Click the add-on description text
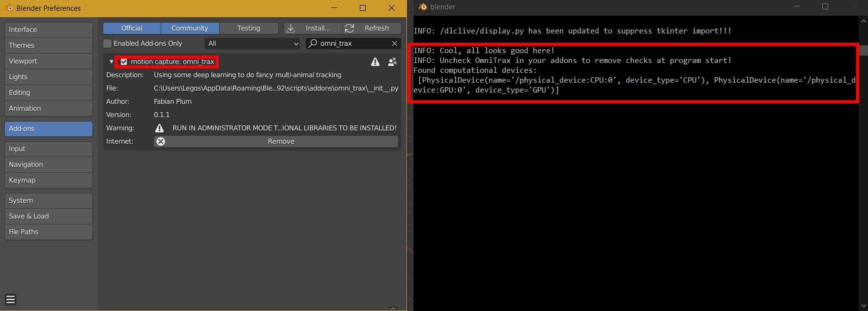The image size is (868, 311). point(247,75)
